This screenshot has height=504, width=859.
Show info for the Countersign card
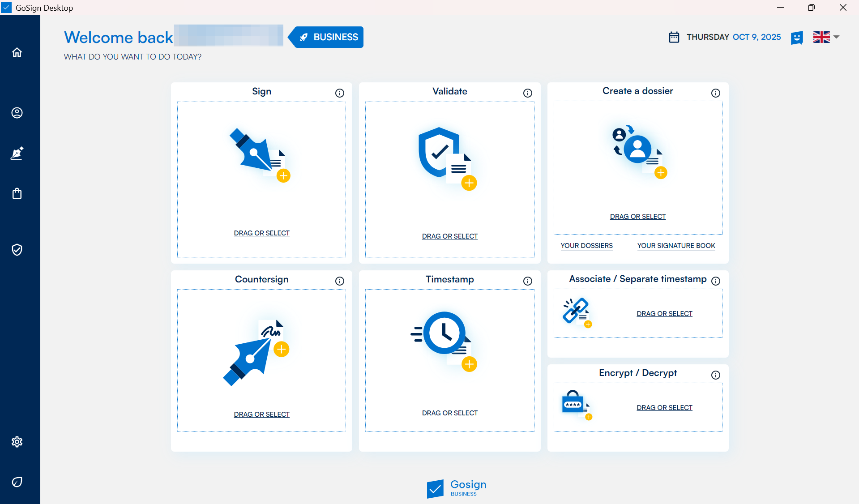(x=340, y=281)
